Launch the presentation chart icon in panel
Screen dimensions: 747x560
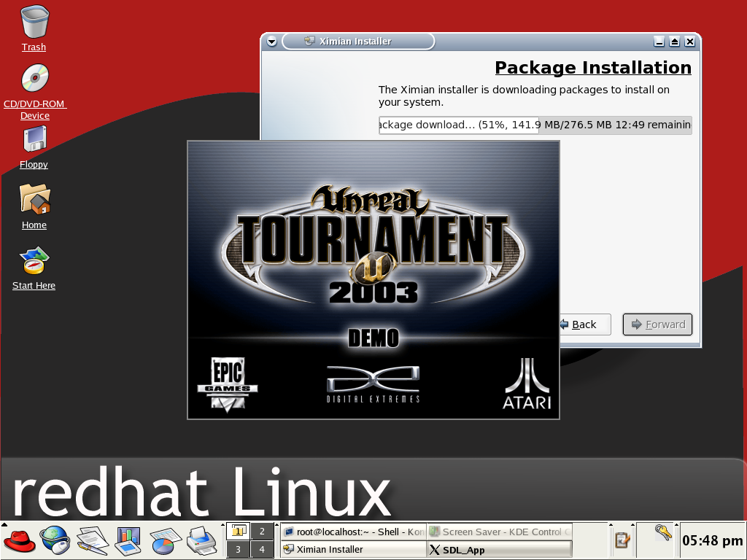[128, 541]
